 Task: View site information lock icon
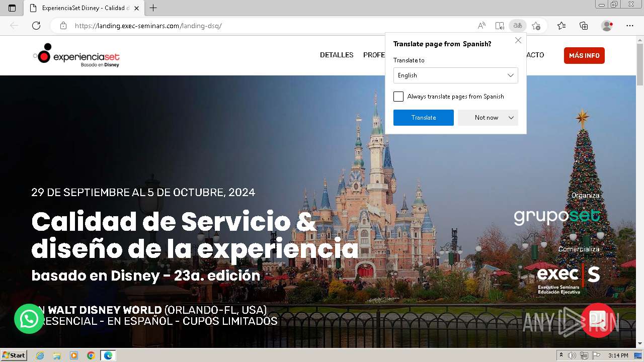click(x=63, y=26)
